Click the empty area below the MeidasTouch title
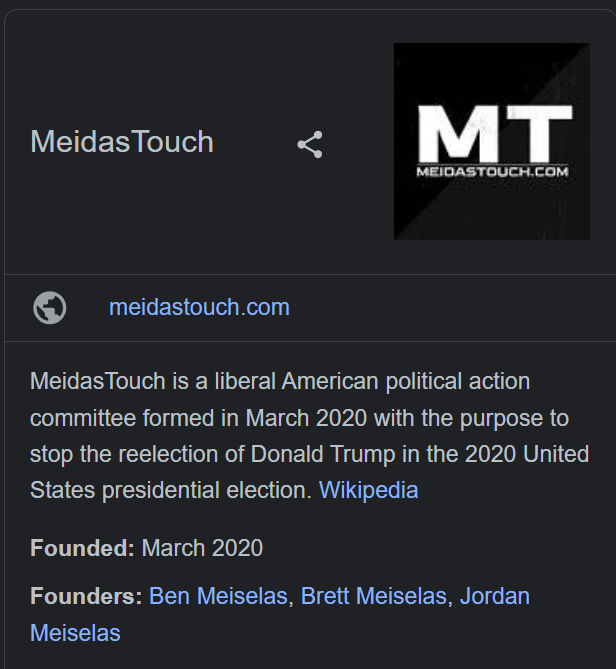Image resolution: width=616 pixels, height=669 pixels. pos(171,213)
